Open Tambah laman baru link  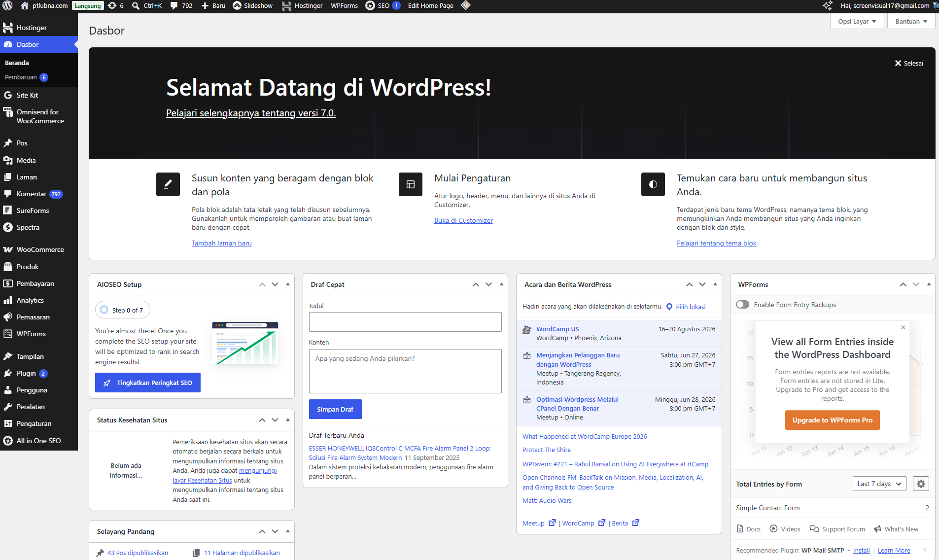click(x=222, y=243)
